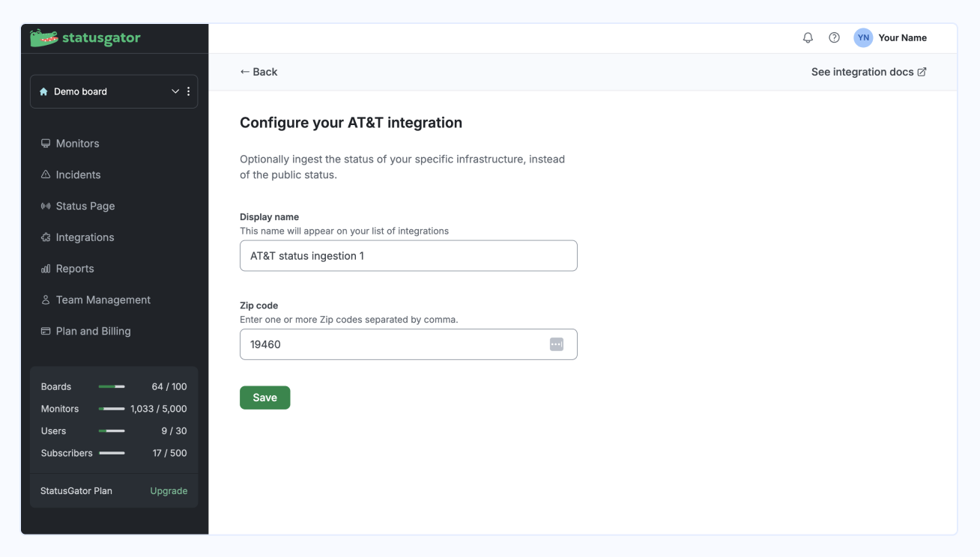The width and height of the screenshot is (980, 557).
Task: Open the YN user account menu
Action: (862, 37)
